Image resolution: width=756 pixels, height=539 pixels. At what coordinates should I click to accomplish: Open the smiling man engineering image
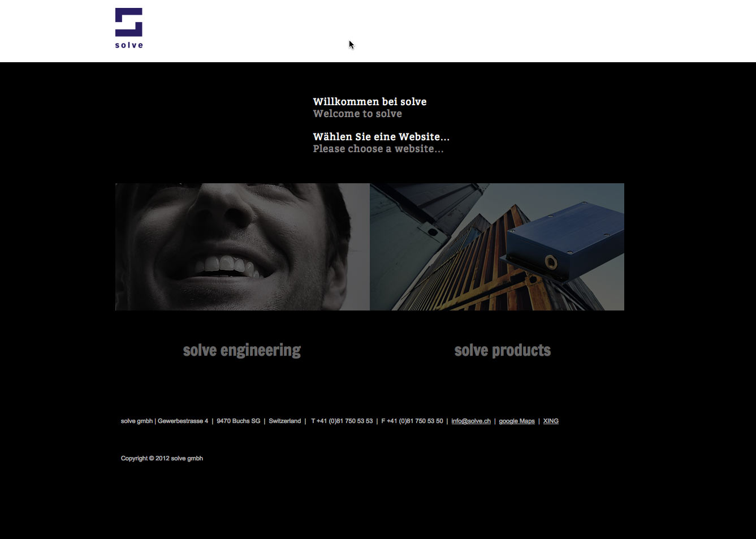pos(243,247)
